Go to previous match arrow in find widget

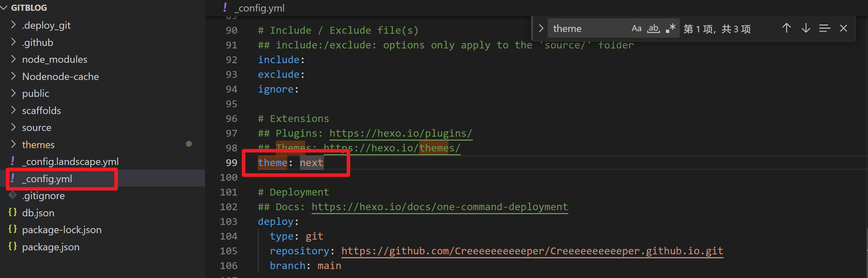tap(786, 28)
